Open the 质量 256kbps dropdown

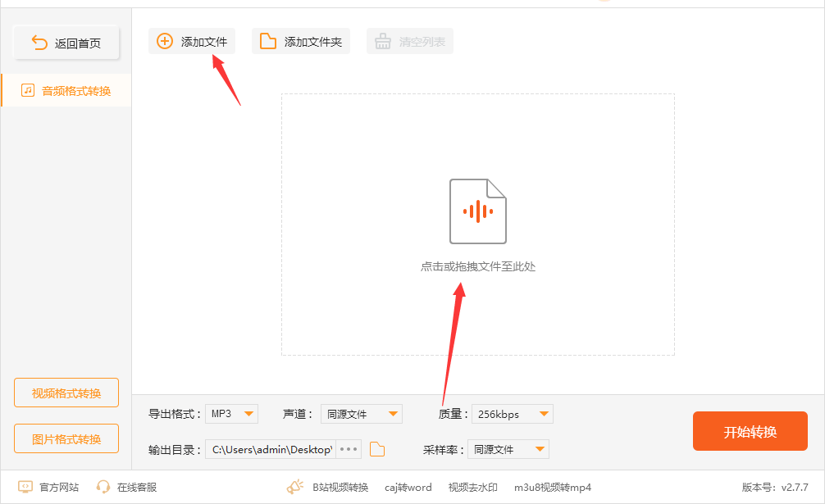tap(513, 414)
